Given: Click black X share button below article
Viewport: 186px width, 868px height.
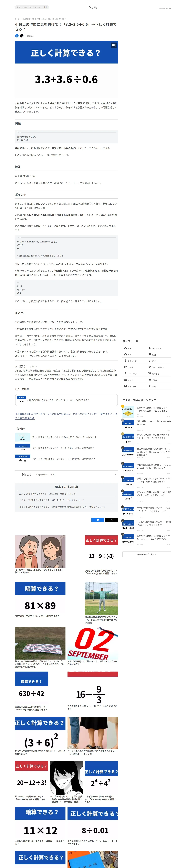Looking at the screenshot, I should point(111,520).
